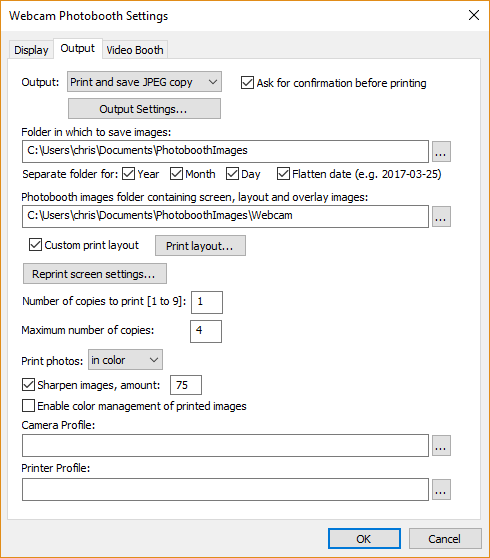Click the sharpen amount field showing 75
The width and height of the screenshot is (490, 558).
click(x=186, y=385)
